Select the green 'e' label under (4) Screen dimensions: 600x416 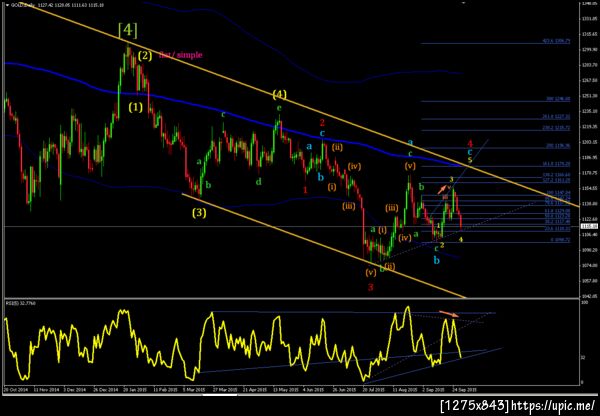click(x=279, y=108)
